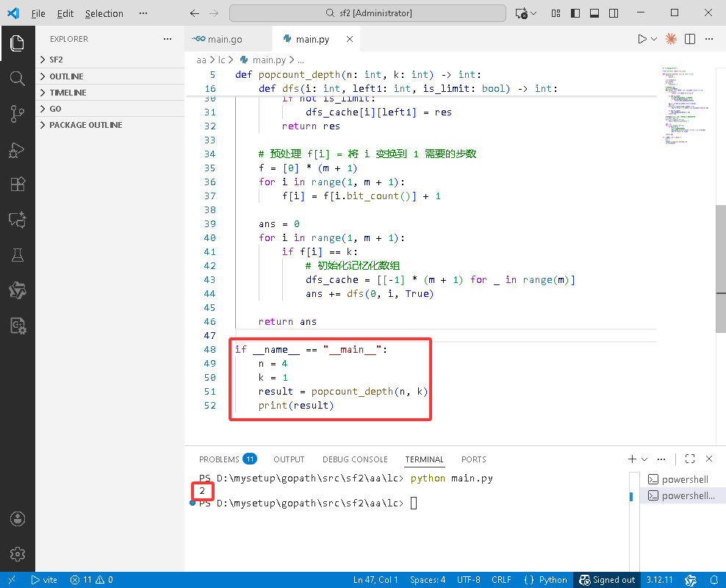The width and height of the screenshot is (726, 588).
Task: Open the Search view in activity bar
Action: [x=17, y=78]
